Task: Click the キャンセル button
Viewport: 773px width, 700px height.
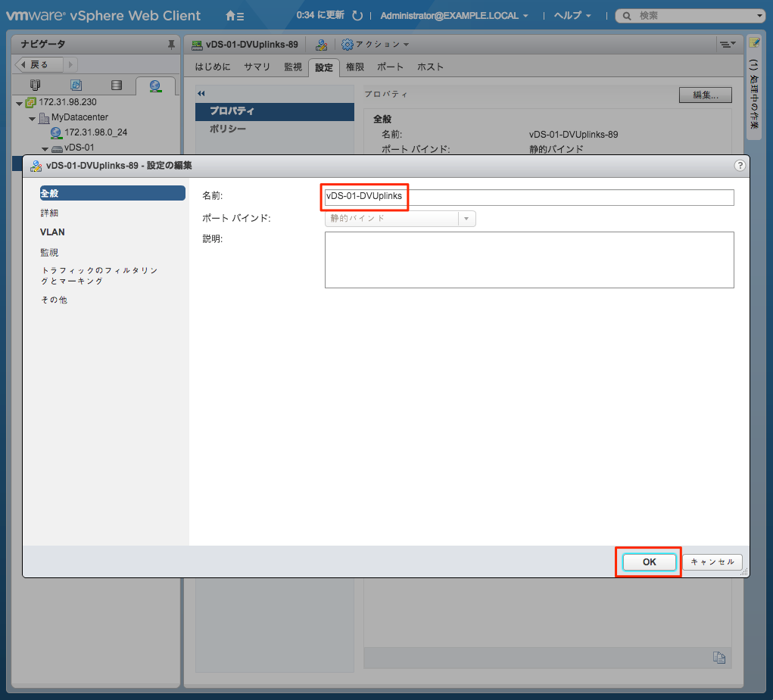Action: pyautogui.click(x=712, y=562)
